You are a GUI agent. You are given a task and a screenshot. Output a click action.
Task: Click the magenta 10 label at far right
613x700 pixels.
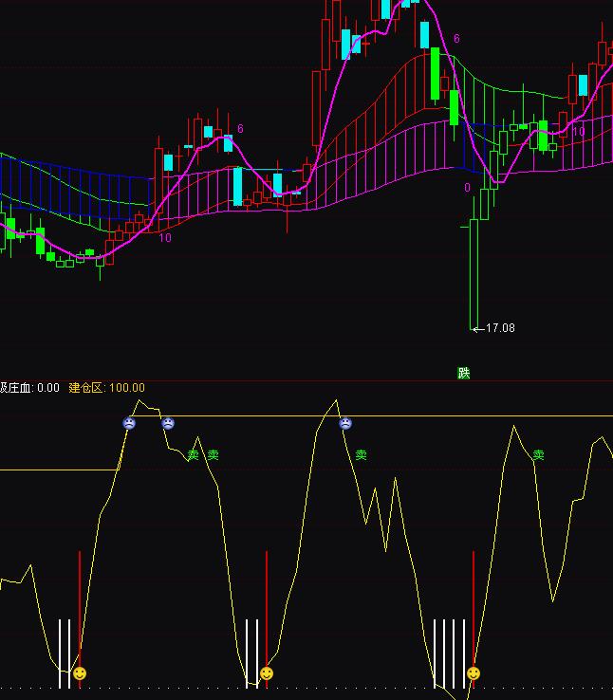click(x=578, y=132)
